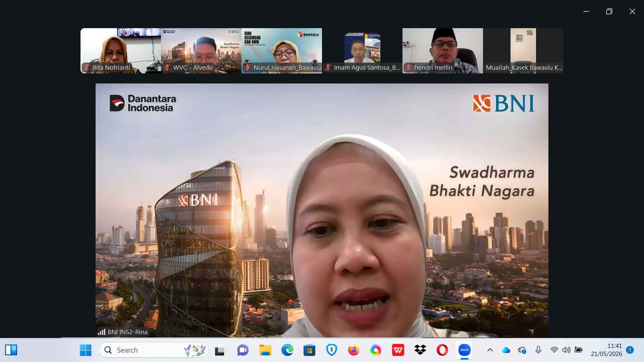Click the BNI INS2-Rina speaker name label
644x362 pixels.
click(x=127, y=332)
